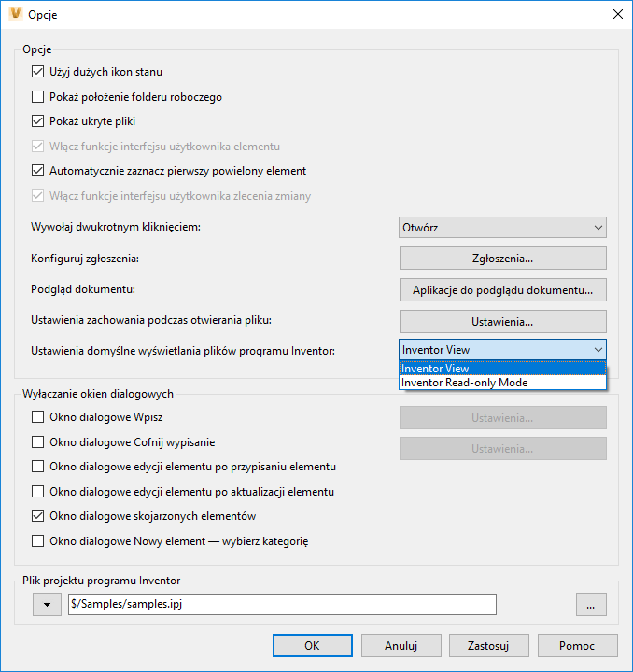
Task: Confirm settings with OK button
Action: (313, 646)
